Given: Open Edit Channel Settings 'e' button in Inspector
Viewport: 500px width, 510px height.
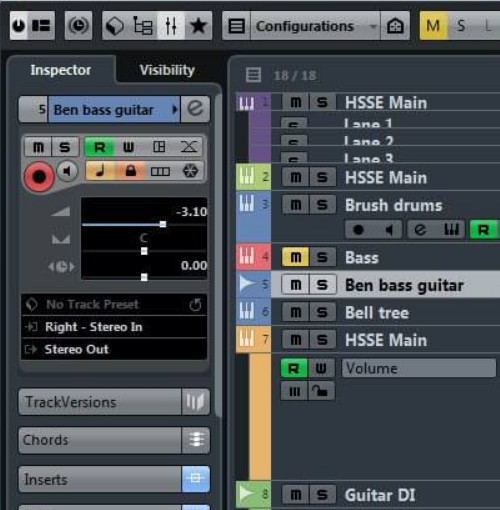Looking at the screenshot, I should click(x=195, y=109).
